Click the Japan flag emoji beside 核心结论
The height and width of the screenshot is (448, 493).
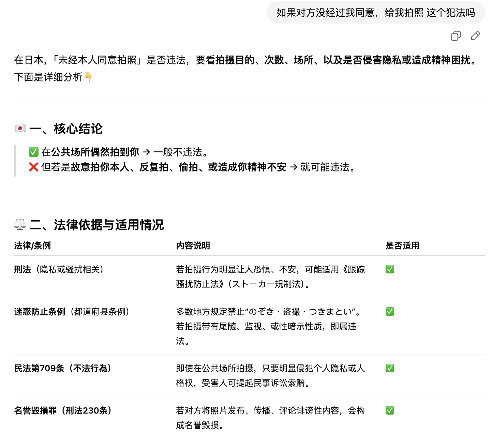coord(20,129)
